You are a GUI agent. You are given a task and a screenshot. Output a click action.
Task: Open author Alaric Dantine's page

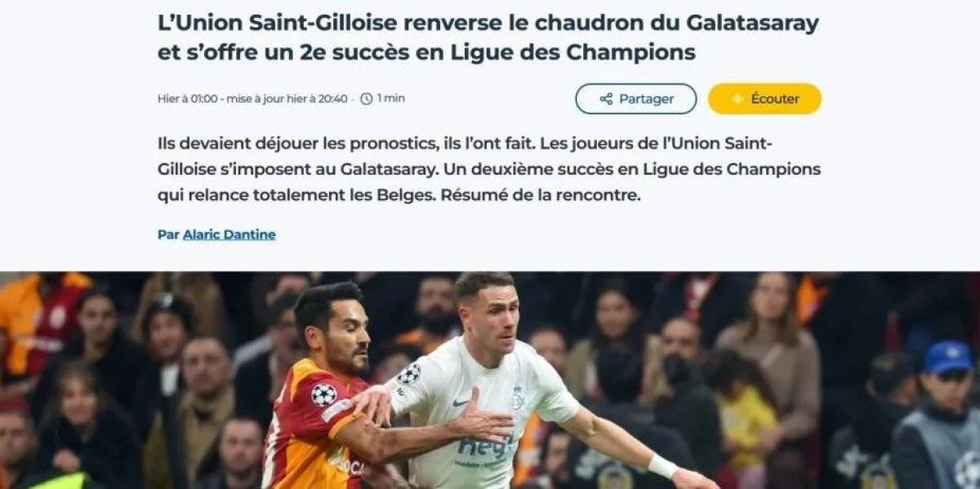(229, 234)
